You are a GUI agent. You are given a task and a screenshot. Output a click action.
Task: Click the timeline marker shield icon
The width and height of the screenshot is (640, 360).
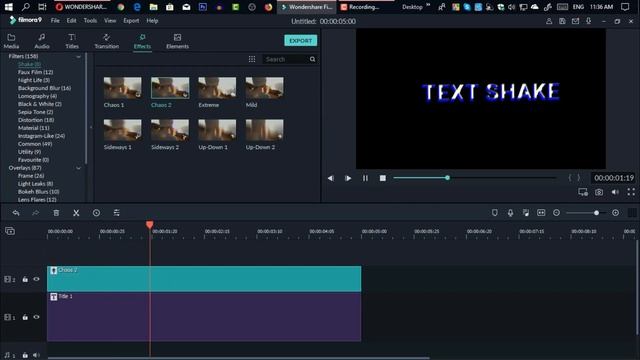click(495, 213)
